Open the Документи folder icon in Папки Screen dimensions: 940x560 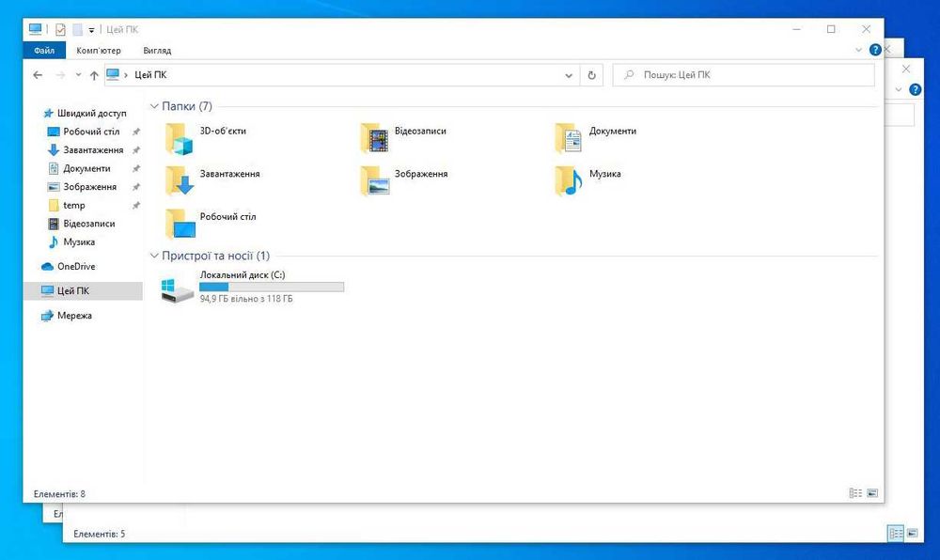[569, 138]
